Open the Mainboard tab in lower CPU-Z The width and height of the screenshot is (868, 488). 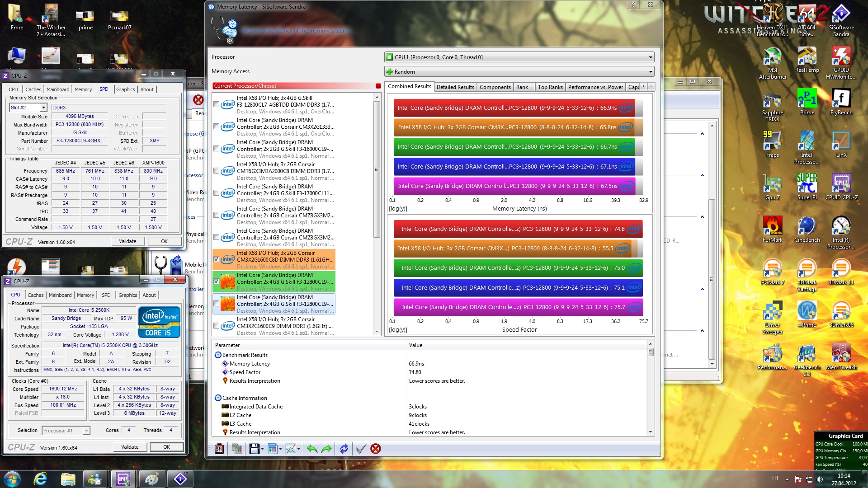click(x=60, y=295)
